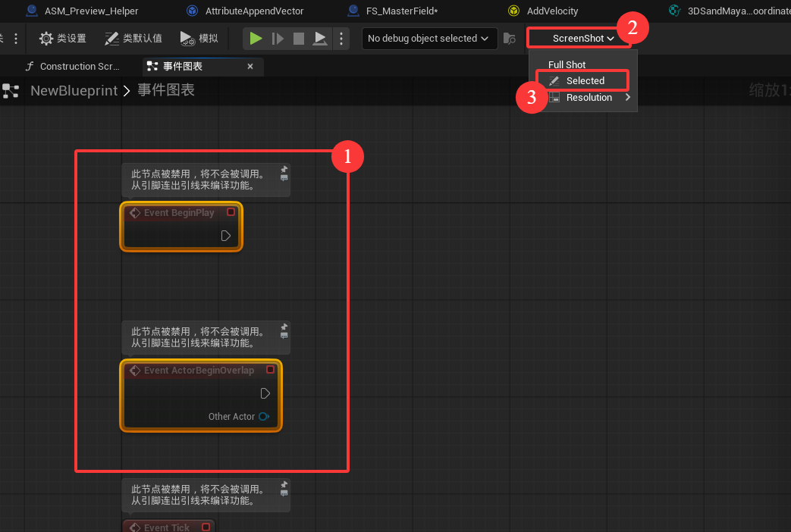Toggle pin on BeginPlay disabled comment
The image size is (791, 532).
point(284,170)
